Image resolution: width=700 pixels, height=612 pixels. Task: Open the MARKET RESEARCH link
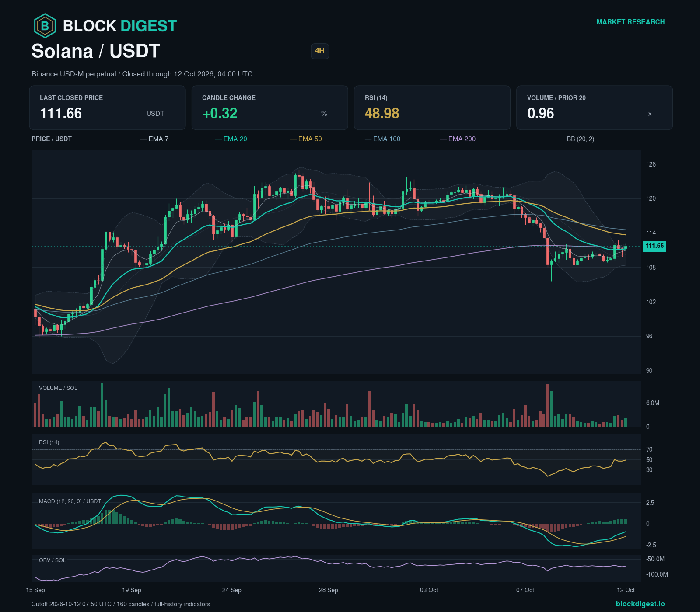[630, 22]
